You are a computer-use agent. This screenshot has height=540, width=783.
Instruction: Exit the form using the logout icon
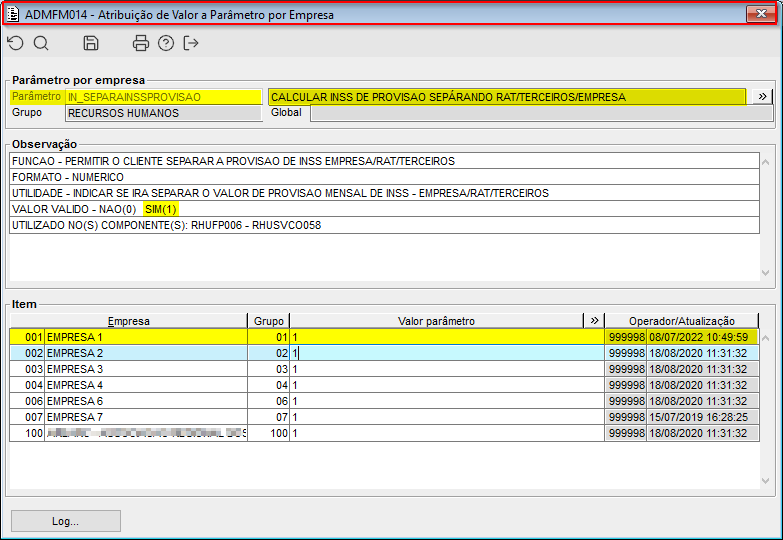point(191,43)
